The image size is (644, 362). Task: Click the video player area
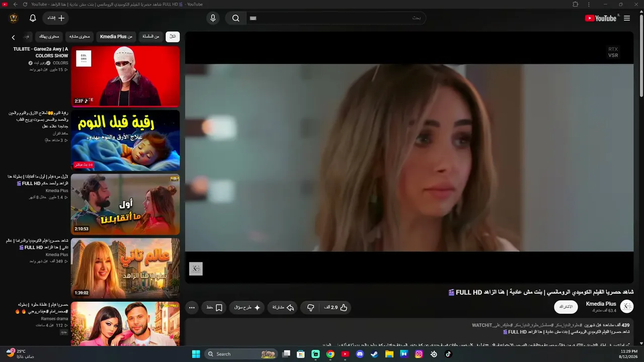point(409,157)
